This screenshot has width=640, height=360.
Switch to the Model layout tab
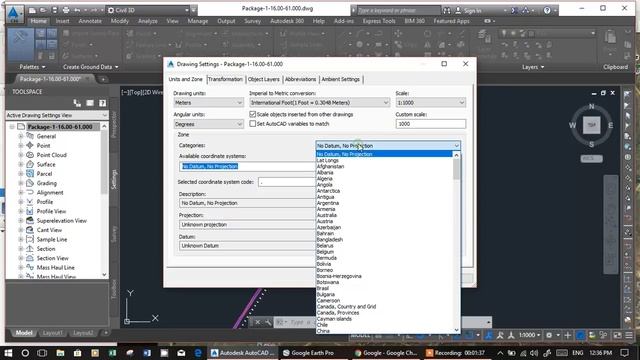click(x=24, y=333)
